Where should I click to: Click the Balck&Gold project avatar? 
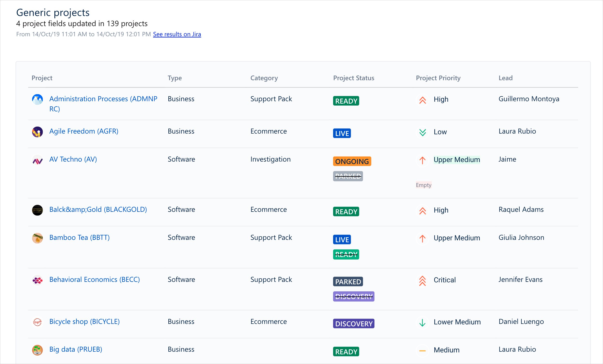coord(37,210)
